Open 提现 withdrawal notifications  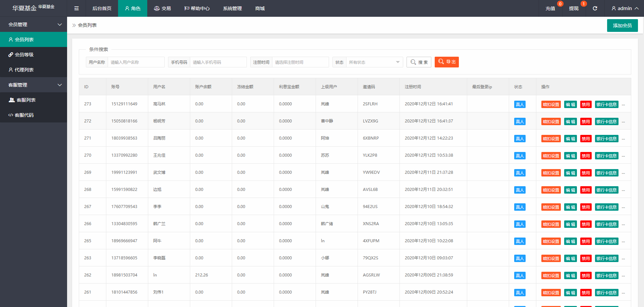[574, 8]
